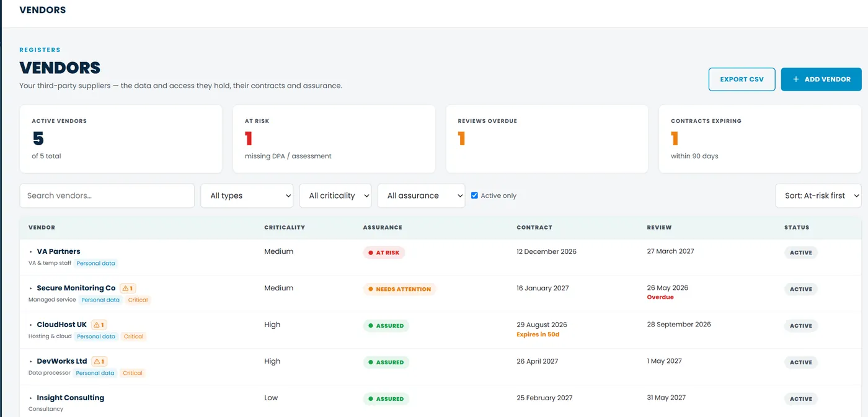Open the All criticality filter dropdown
Viewport: 868px width, 417px height.
[x=335, y=195]
